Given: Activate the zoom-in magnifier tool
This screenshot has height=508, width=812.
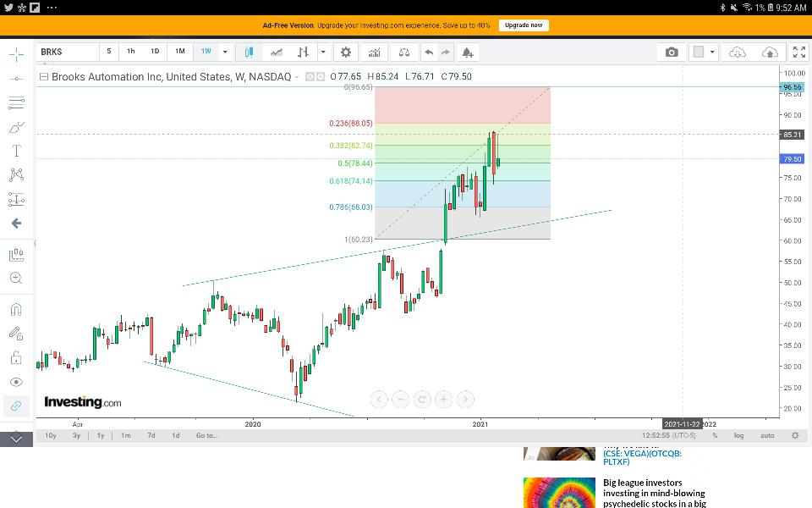Looking at the screenshot, I should (16, 279).
